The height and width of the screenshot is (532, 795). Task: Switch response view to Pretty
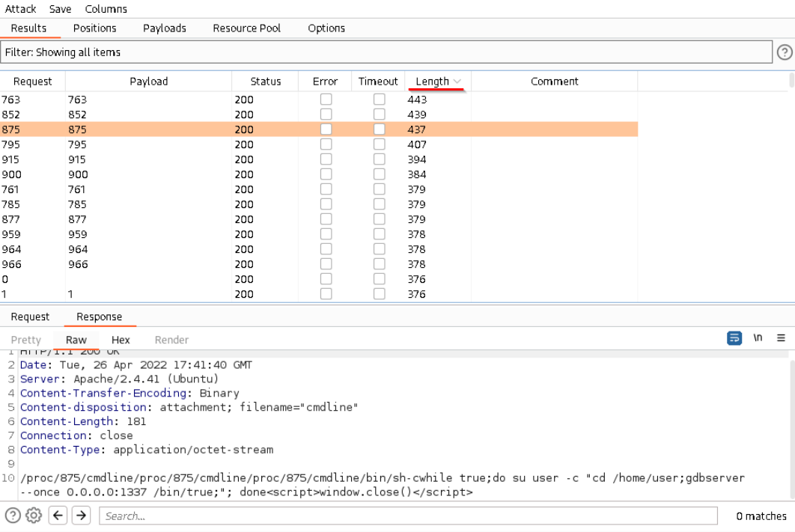pyautogui.click(x=26, y=340)
